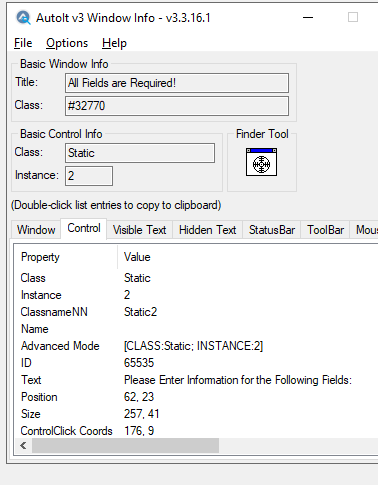The height and width of the screenshot is (485, 378).
Task: Click the Title field showing All Fields are Required!
Action: [177, 83]
